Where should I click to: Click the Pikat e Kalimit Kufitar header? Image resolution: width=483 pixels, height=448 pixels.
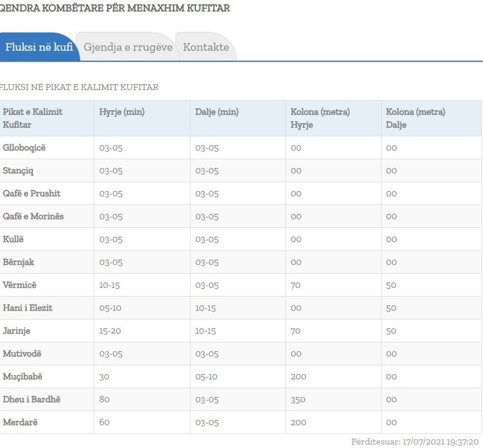pyautogui.click(x=33, y=118)
